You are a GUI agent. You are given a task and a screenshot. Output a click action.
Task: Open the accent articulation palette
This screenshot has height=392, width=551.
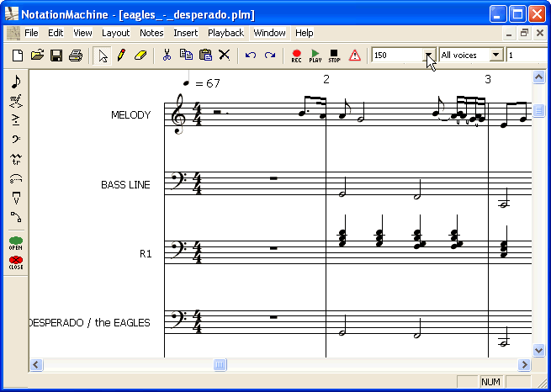16,120
